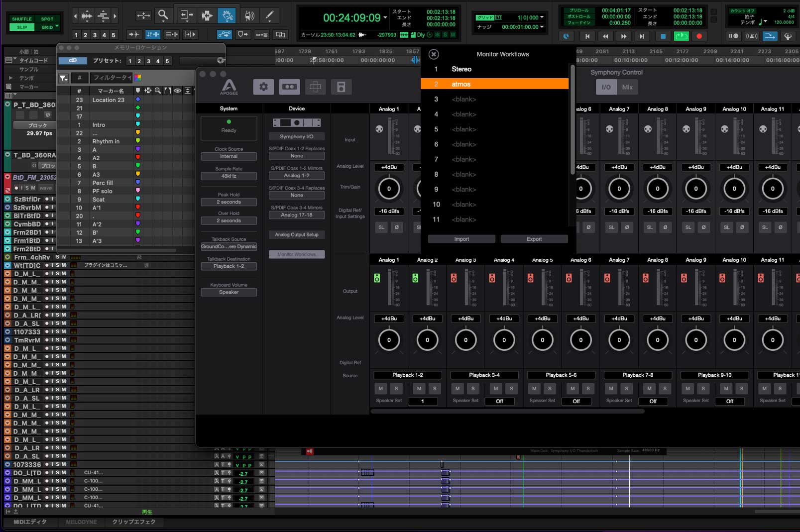
Task: Select the Zoomer magnifier tool
Action: coord(163,15)
